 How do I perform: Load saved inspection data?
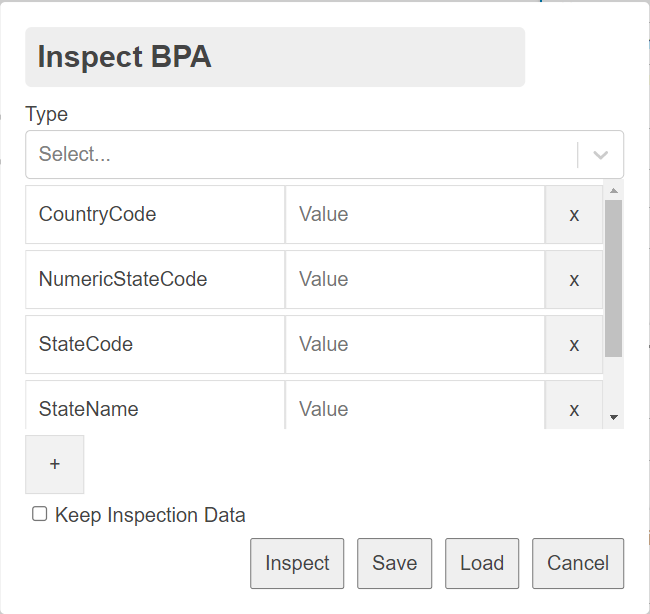click(482, 563)
